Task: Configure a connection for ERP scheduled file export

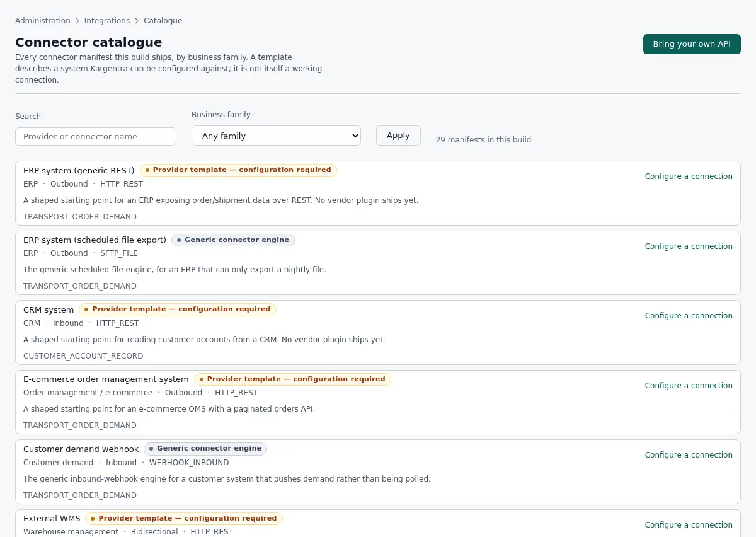Action: [689, 246]
